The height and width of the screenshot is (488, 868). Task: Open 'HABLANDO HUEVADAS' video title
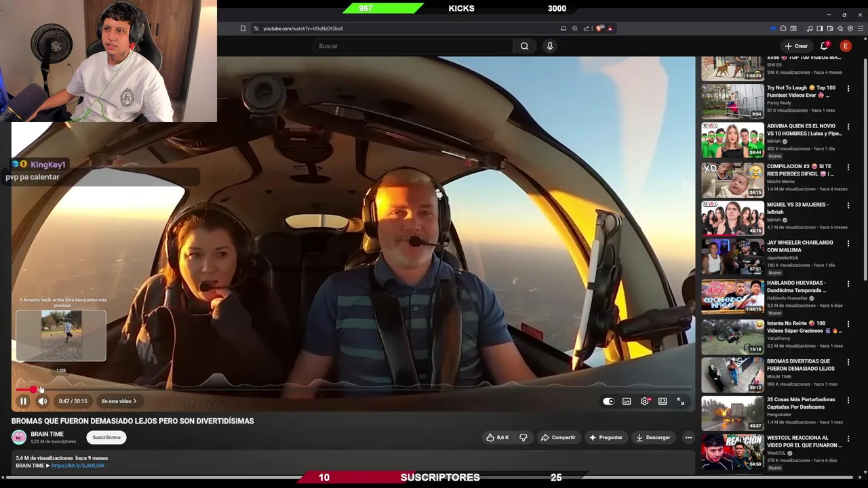(x=797, y=287)
